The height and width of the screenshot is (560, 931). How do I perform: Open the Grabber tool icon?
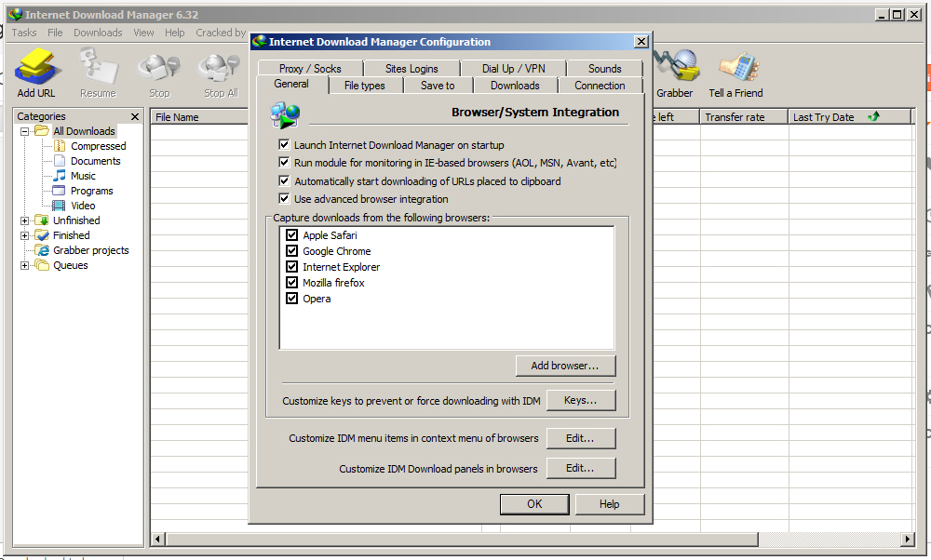click(676, 65)
